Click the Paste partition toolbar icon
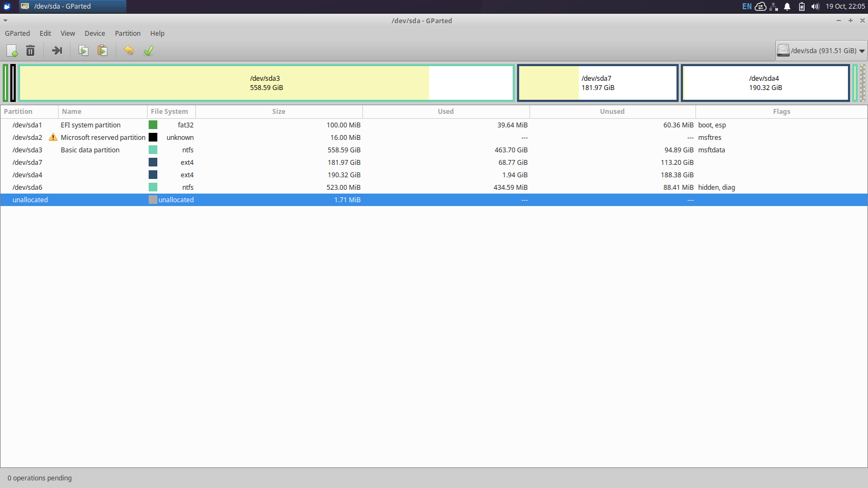The image size is (868, 488). tap(102, 50)
